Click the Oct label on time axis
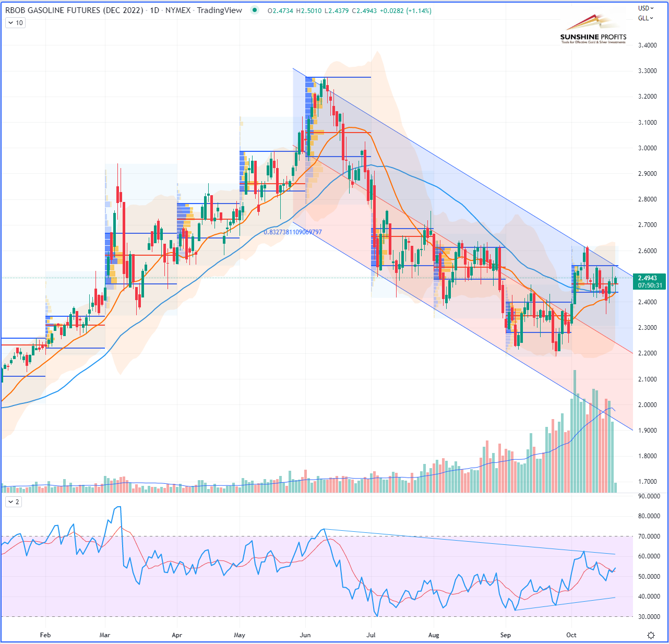The height and width of the screenshot is (644, 669). (571, 635)
